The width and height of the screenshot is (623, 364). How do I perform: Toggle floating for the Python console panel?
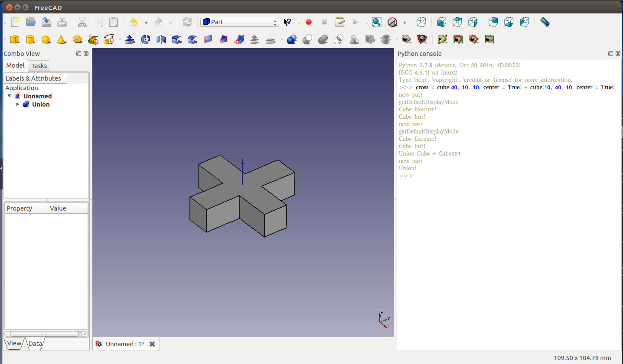click(x=610, y=54)
